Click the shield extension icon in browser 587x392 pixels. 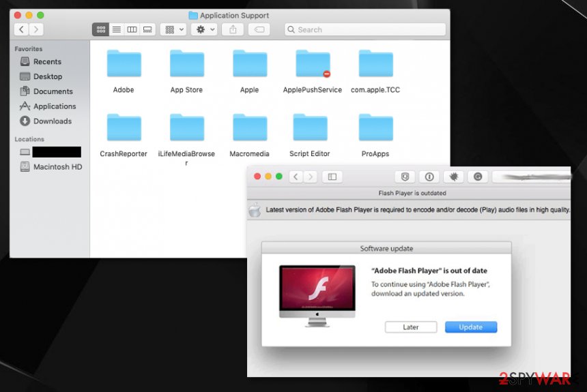(405, 177)
